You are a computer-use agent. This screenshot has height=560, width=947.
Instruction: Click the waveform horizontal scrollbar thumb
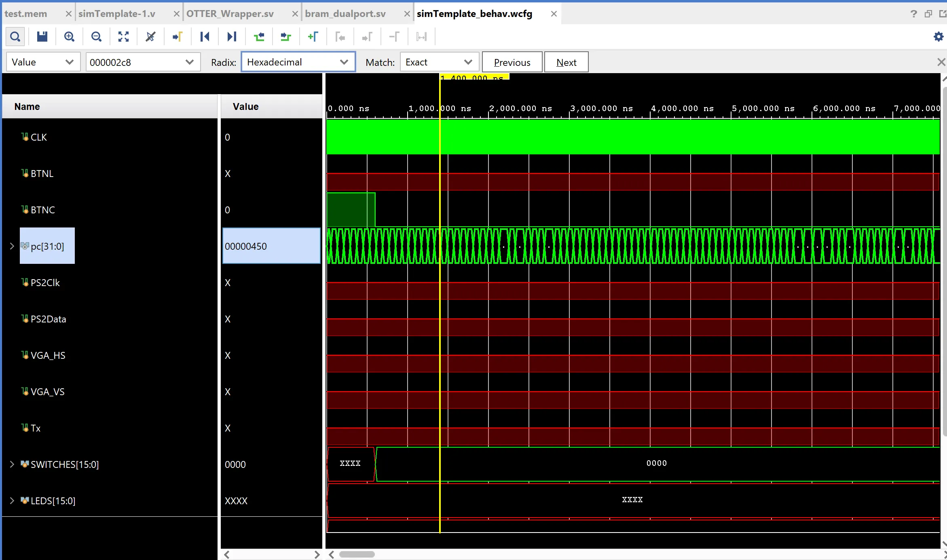[x=357, y=554]
